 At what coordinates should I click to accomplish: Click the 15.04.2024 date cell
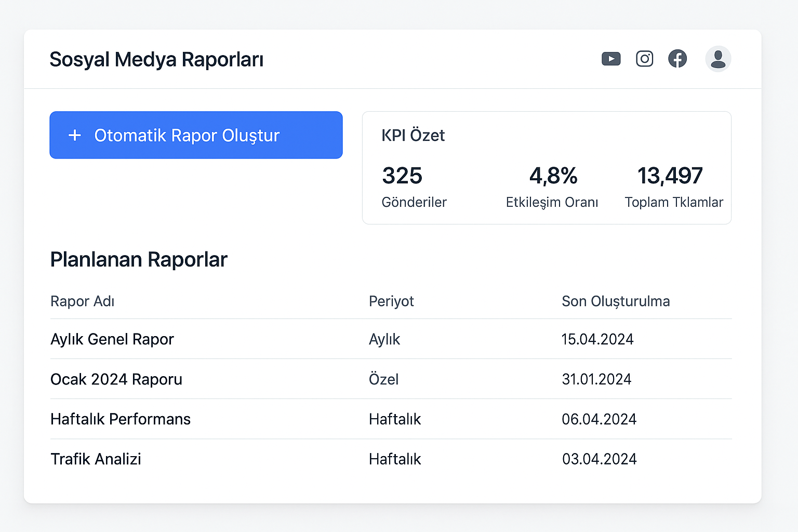pos(597,339)
